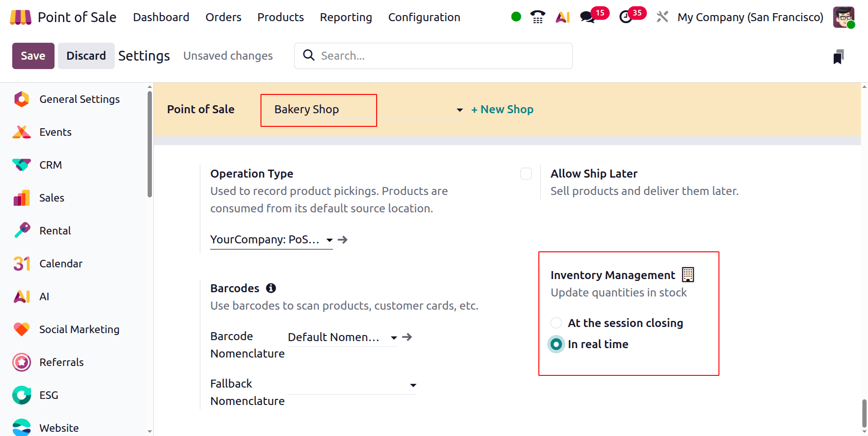
Task: Enable the Allow Ship Later checkbox
Action: pos(526,174)
